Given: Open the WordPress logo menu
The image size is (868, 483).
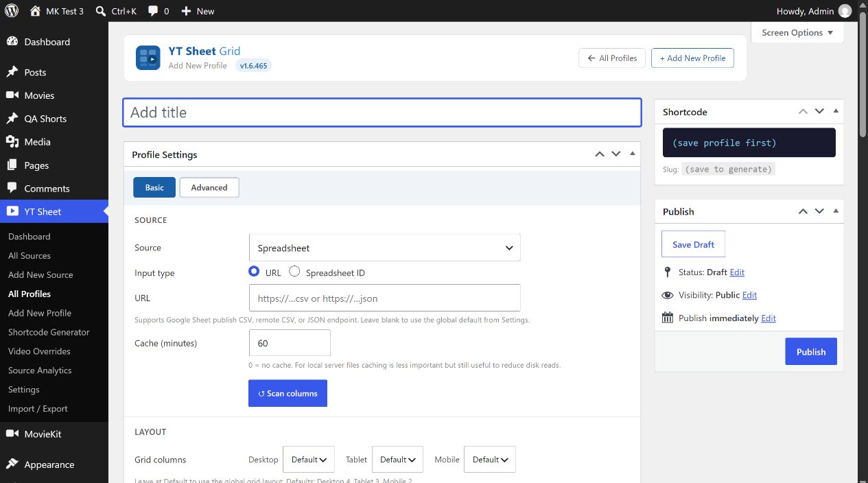Looking at the screenshot, I should click(11, 11).
